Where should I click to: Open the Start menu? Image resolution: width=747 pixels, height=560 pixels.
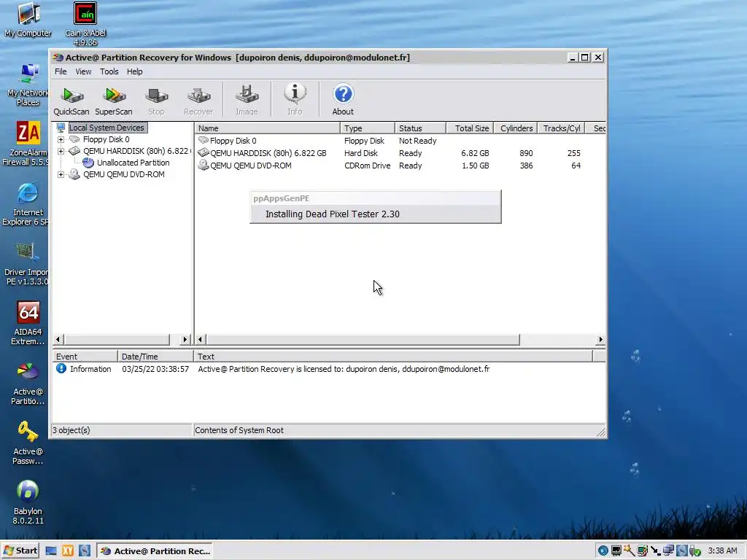pos(20,551)
